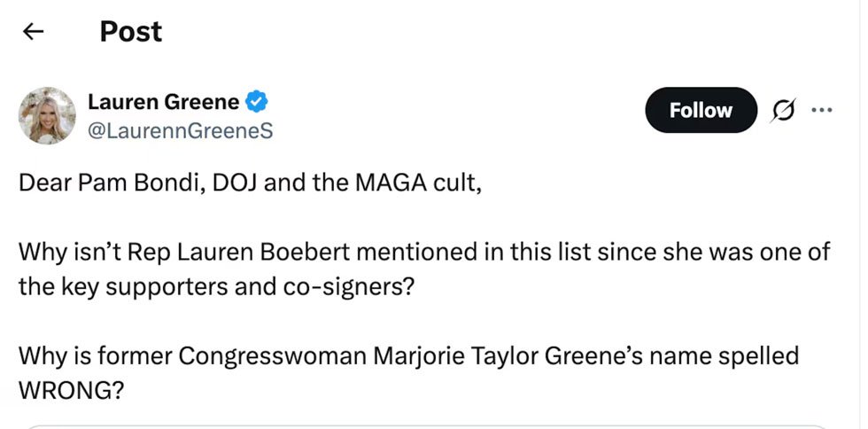Open Lauren Greene's profile picture
Screen dimensions: 868x429
pyautogui.click(x=47, y=115)
